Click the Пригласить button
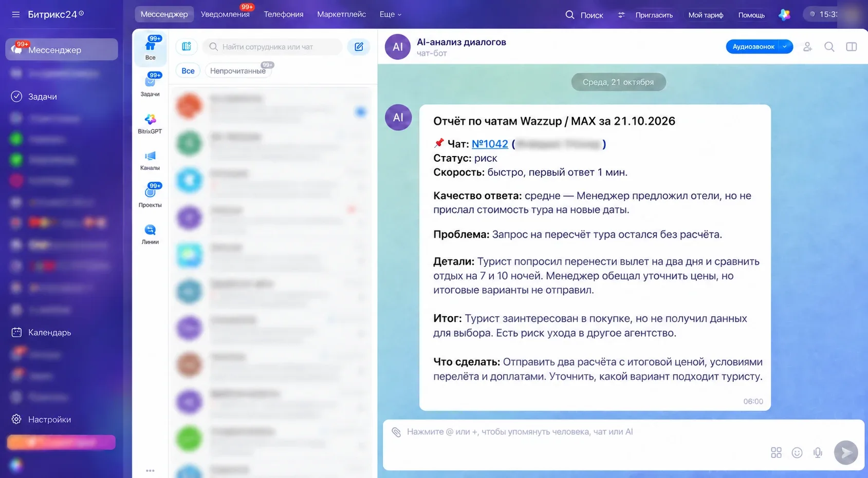Screen dimensions: 868x478 click(654, 15)
